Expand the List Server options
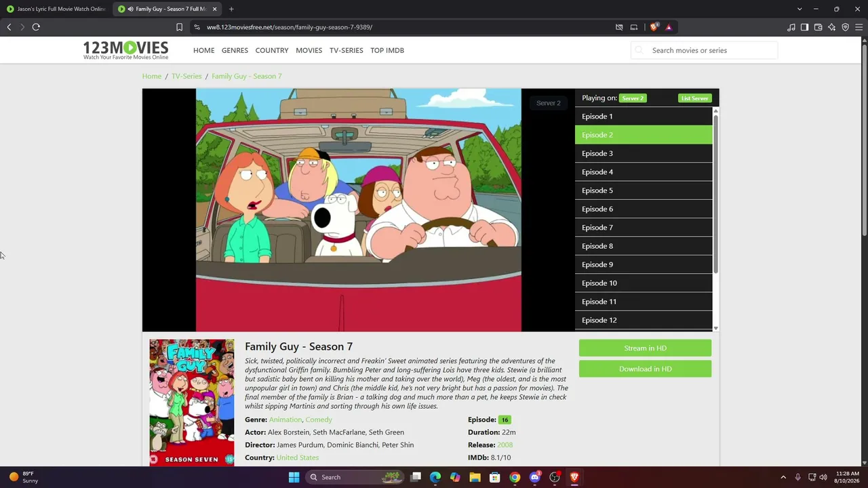 [x=694, y=98]
